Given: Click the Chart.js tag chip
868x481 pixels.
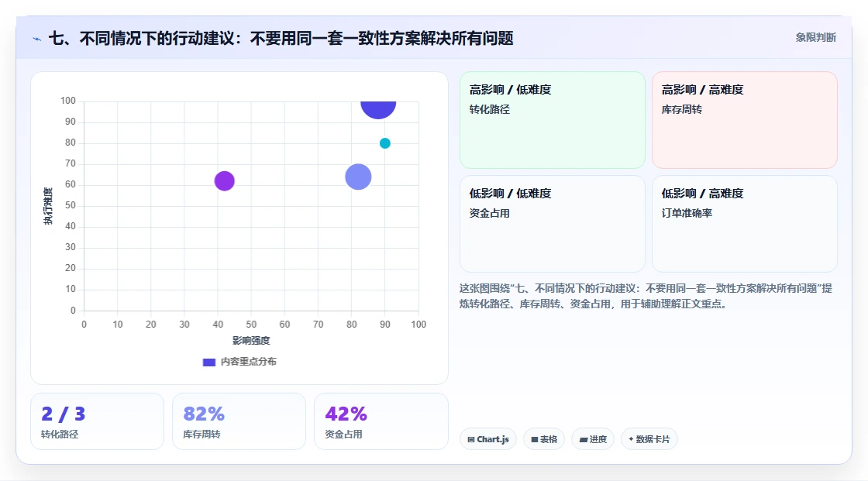Looking at the screenshot, I should click(488, 439).
